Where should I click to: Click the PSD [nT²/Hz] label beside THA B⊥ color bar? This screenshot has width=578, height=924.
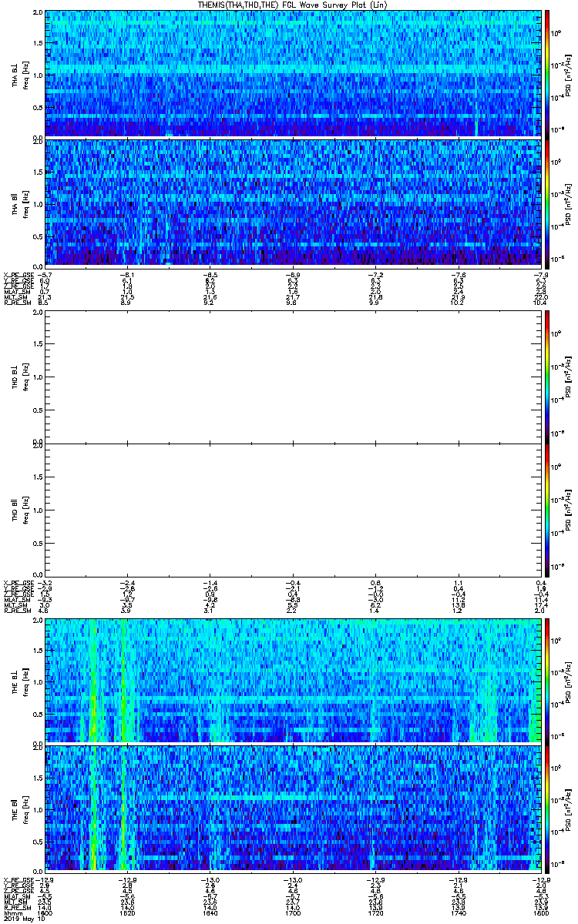tap(569, 74)
